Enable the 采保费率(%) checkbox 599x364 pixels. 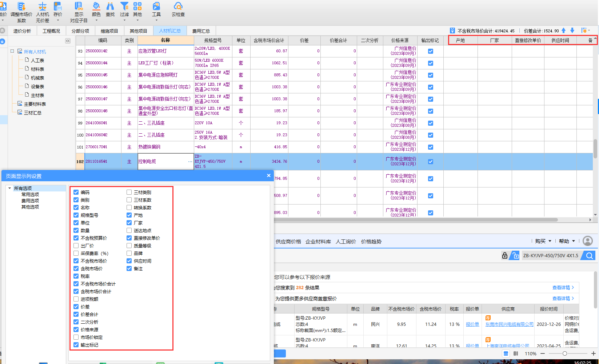click(76, 253)
